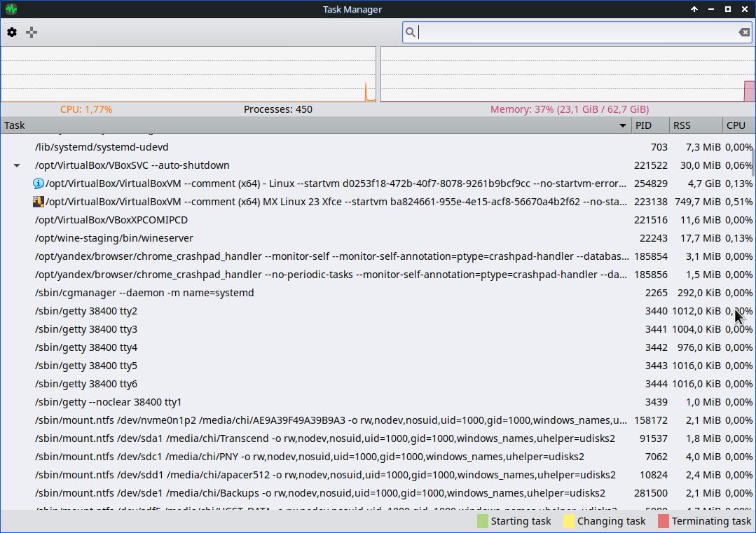Click the info icon on VirtualBoxVM Linux row
Image resolution: width=756 pixels, height=533 pixels.
coord(38,183)
